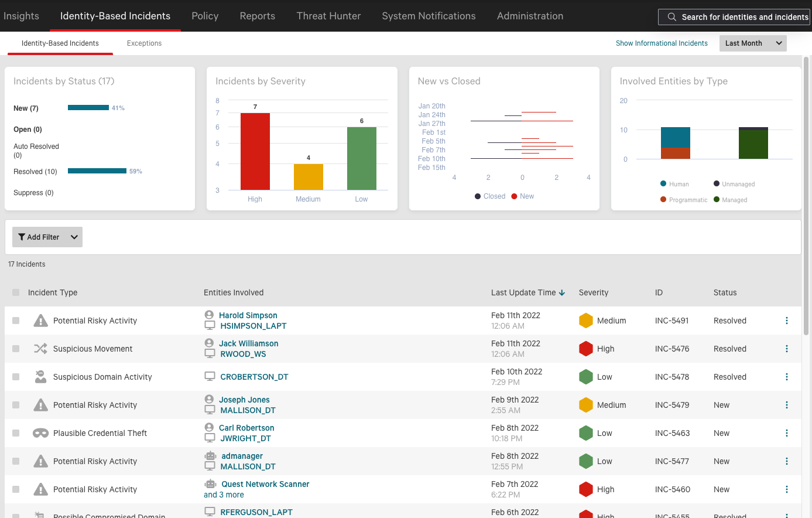Open the Exceptions tab

pyautogui.click(x=144, y=43)
